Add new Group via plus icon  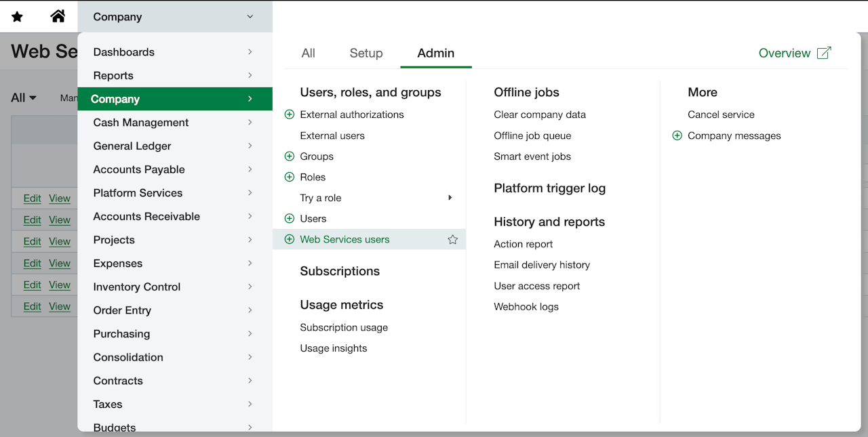point(290,157)
